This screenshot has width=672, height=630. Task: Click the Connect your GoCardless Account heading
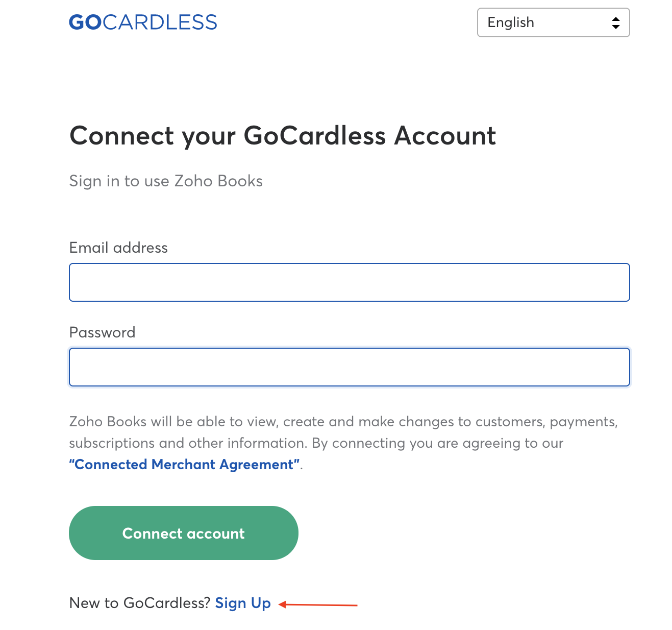(282, 136)
